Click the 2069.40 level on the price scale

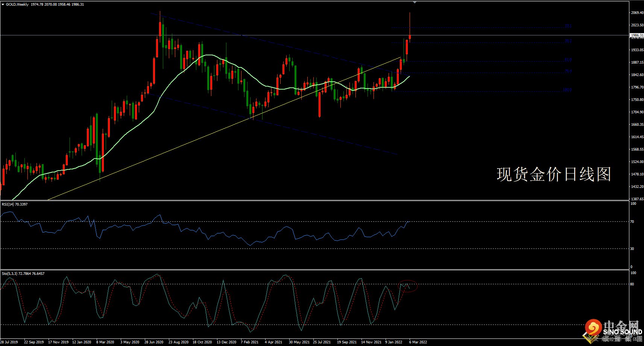[637, 13]
